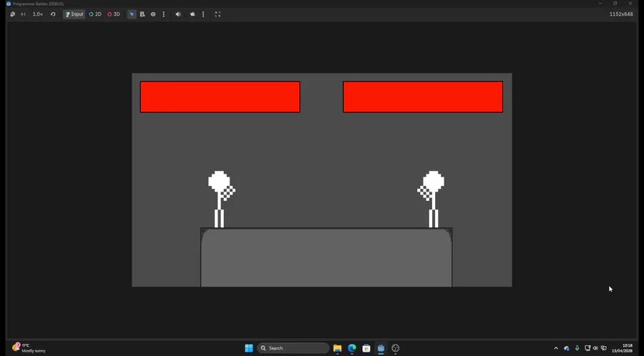Show hidden system tray icons chevron

click(x=556, y=348)
